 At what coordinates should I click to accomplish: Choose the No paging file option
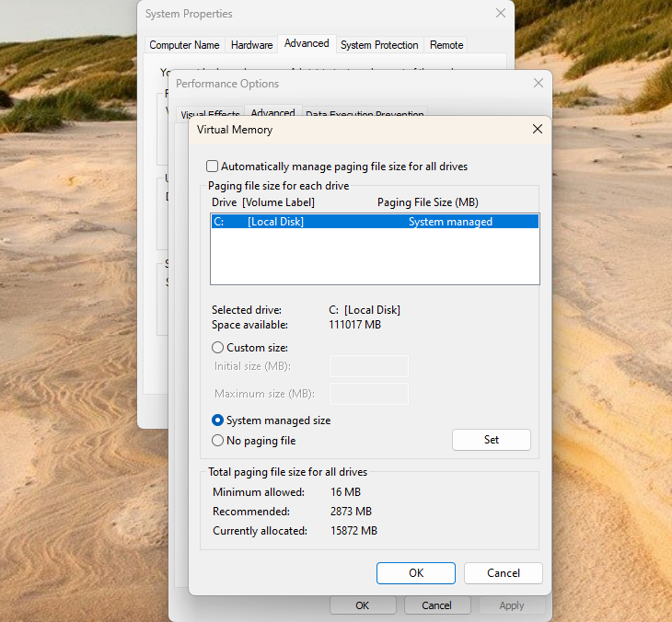click(x=218, y=441)
